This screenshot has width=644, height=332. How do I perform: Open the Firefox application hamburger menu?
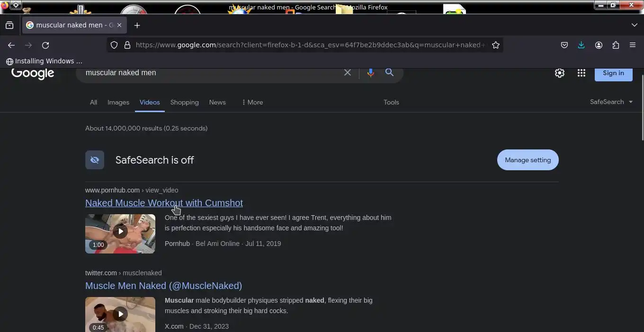pyautogui.click(x=633, y=45)
